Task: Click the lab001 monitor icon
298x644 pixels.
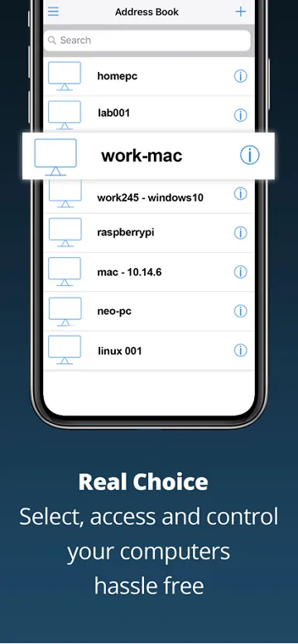Action: (65, 115)
